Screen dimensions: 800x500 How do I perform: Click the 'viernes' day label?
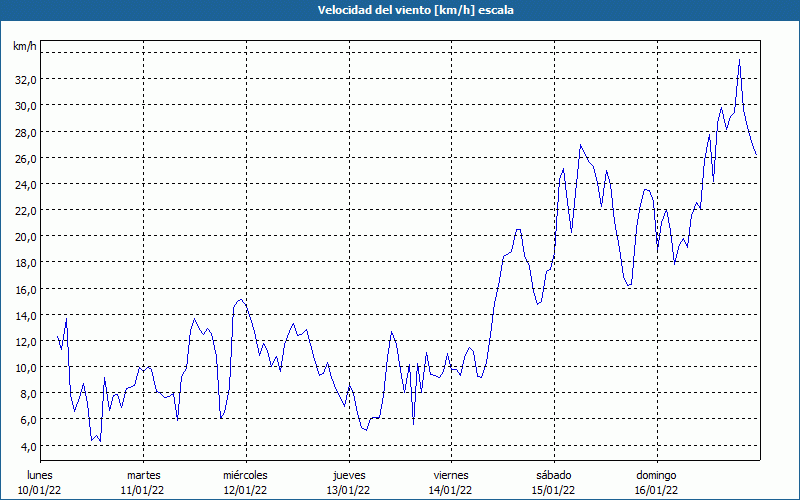pyautogui.click(x=451, y=475)
